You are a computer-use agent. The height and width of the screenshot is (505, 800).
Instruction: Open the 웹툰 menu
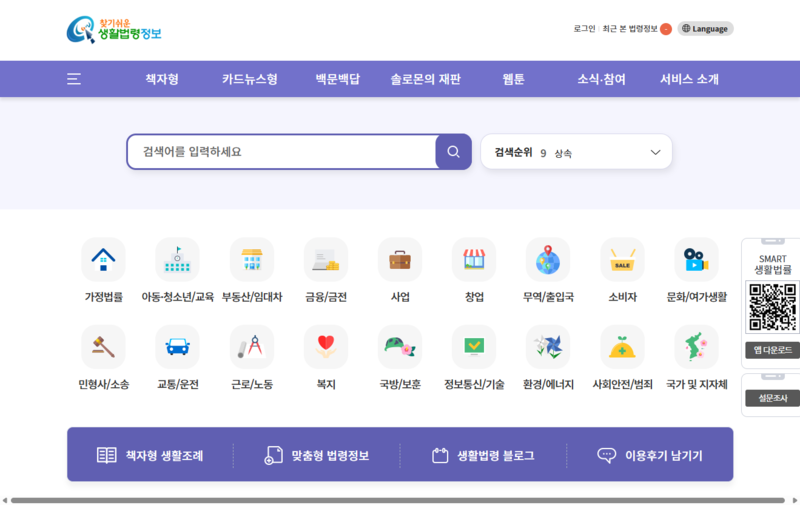pyautogui.click(x=513, y=79)
